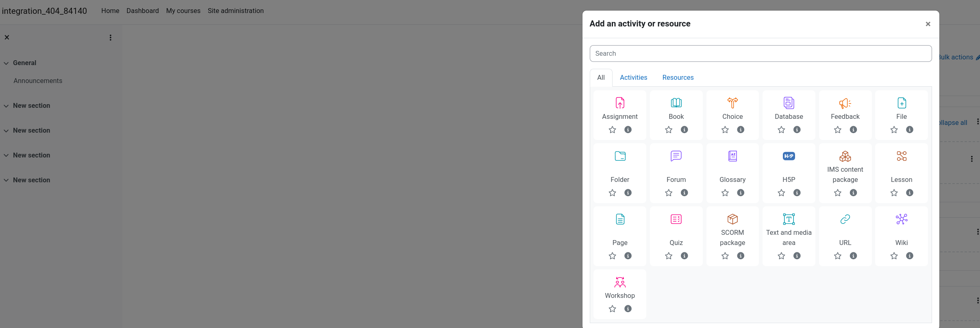Open Site administration from top navigation
980x328 pixels.
[x=236, y=11]
